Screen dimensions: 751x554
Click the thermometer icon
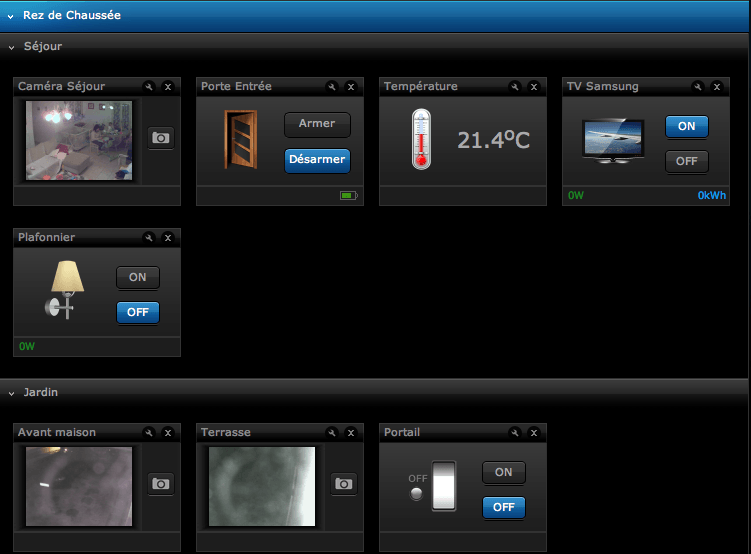click(x=421, y=139)
